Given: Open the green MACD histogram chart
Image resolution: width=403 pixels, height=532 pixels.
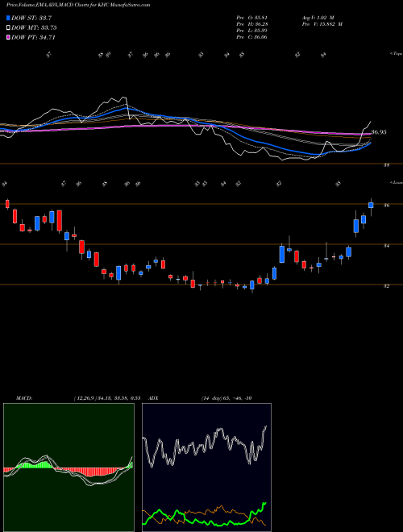Looking at the screenshot, I should (69, 468).
